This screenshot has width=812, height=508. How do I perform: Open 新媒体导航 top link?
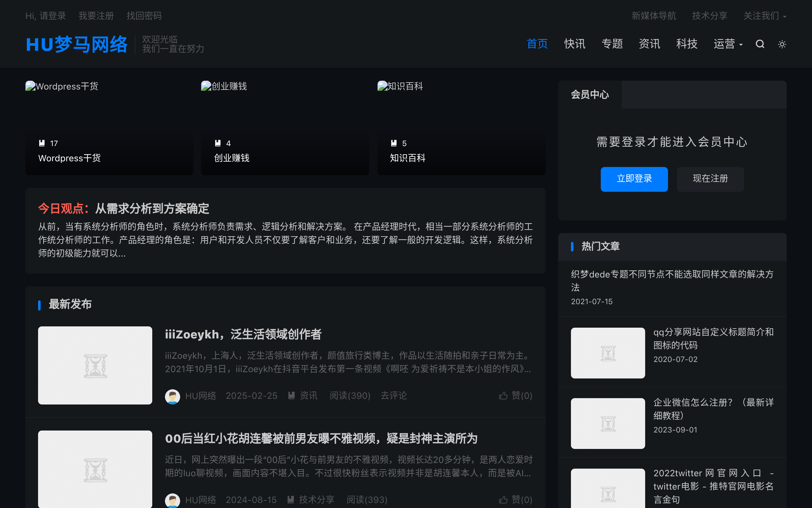[654, 16]
